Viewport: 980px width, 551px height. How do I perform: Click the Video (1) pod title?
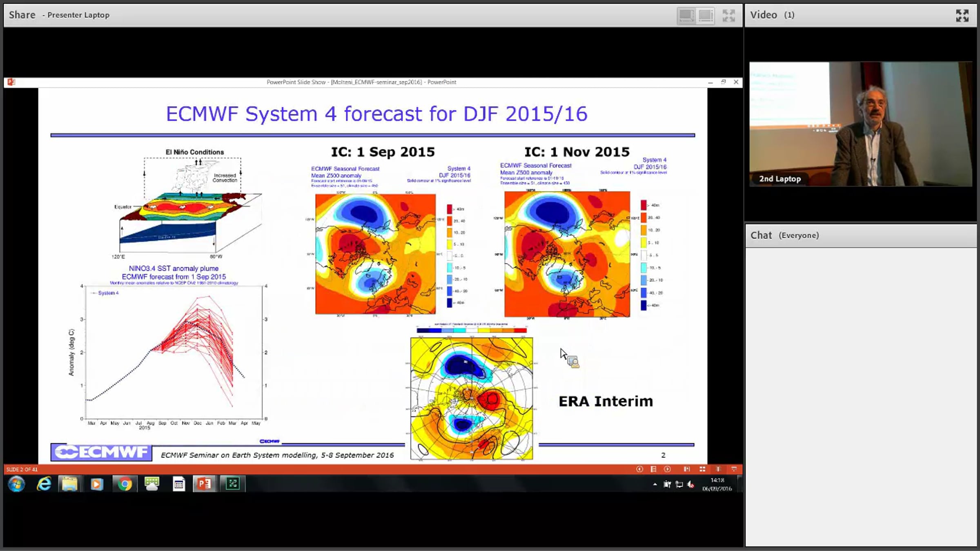[772, 15]
